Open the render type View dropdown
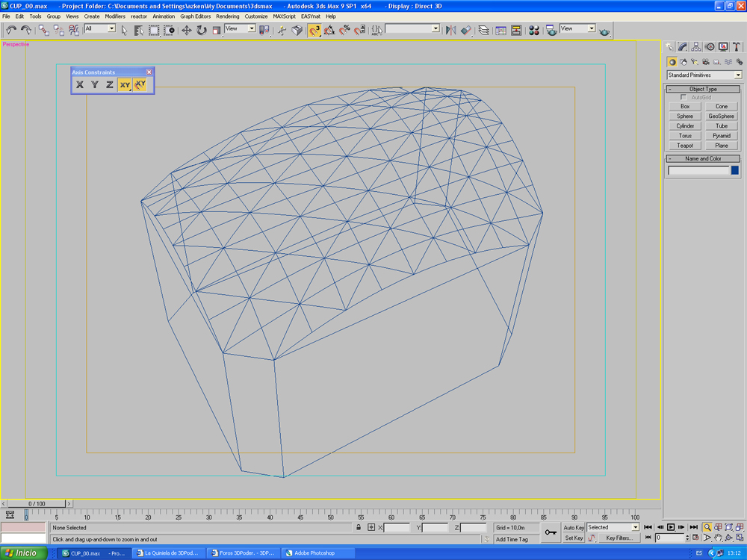Screen dimensions: 747x560 [x=577, y=28]
